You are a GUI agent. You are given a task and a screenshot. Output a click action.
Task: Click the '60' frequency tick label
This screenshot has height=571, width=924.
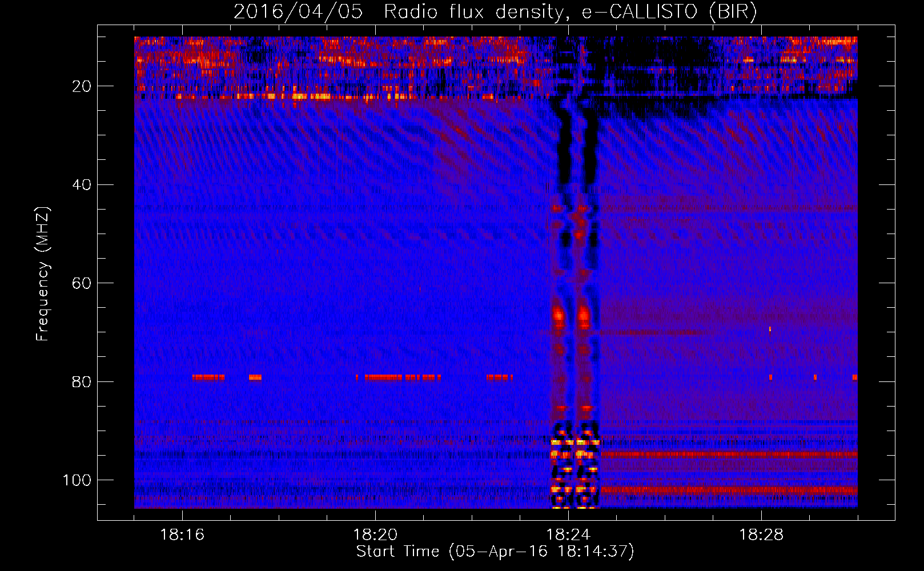pos(82,283)
